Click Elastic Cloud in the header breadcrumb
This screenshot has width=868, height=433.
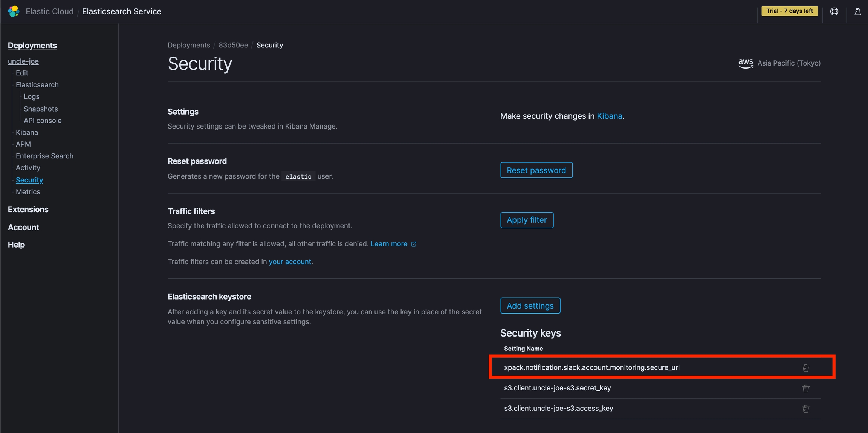tap(50, 11)
